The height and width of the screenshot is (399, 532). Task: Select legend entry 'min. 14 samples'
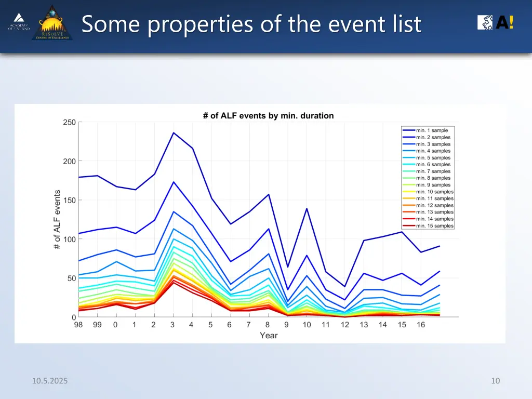428,219
